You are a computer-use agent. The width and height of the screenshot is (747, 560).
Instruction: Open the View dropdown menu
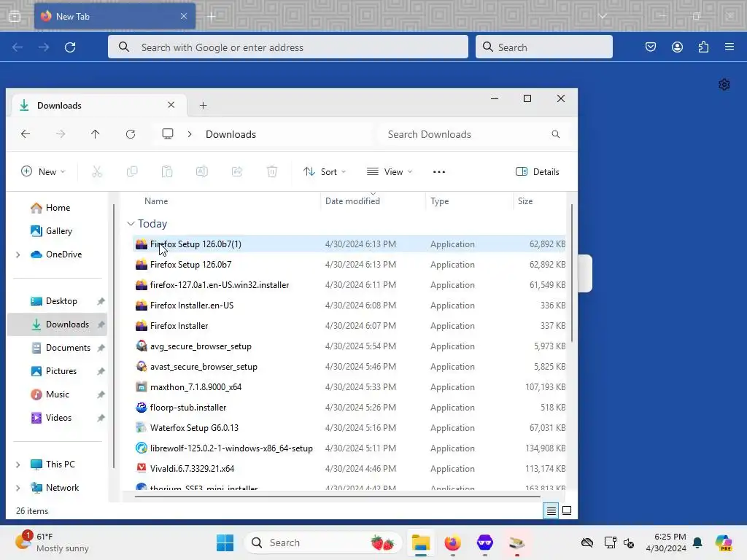coord(390,171)
